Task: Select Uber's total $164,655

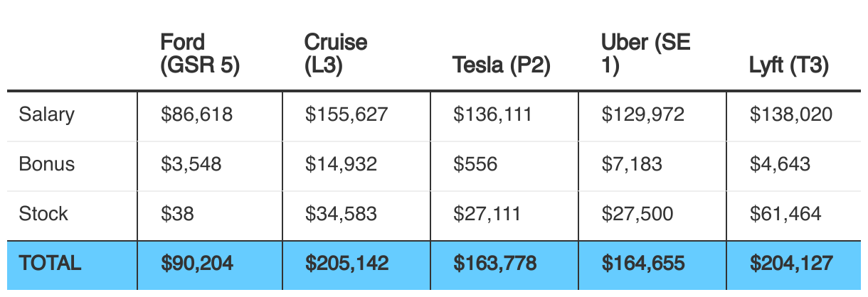Action: coord(643,264)
